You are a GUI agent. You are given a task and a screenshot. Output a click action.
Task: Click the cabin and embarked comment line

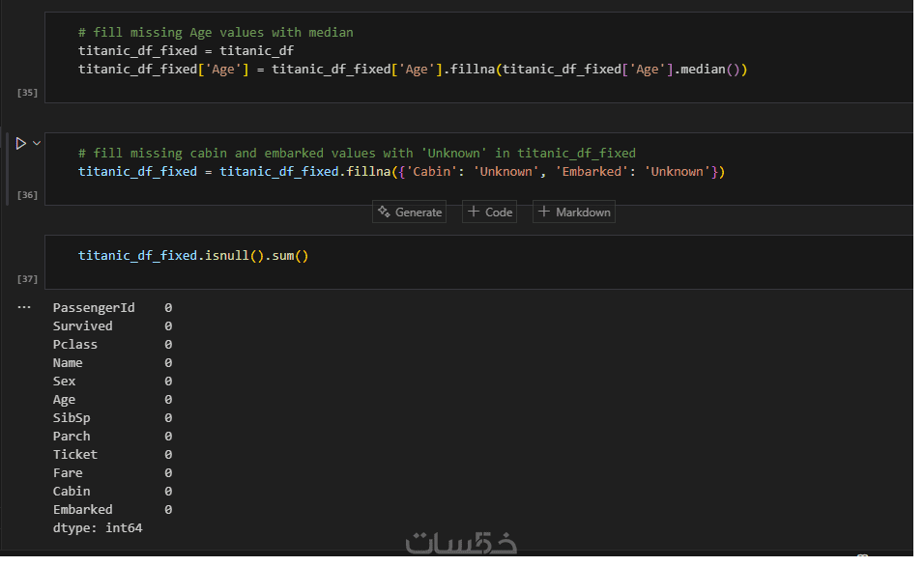coord(357,154)
